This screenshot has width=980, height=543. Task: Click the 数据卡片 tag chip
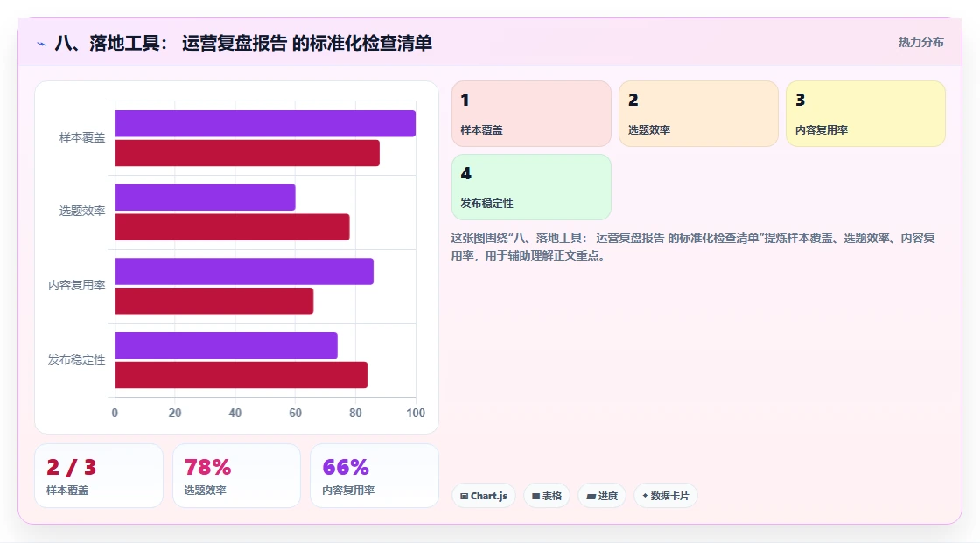click(x=666, y=496)
